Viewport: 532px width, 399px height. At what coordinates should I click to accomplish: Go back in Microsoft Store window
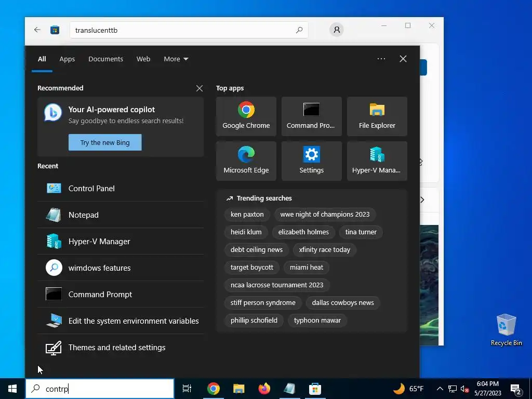pyautogui.click(x=37, y=30)
